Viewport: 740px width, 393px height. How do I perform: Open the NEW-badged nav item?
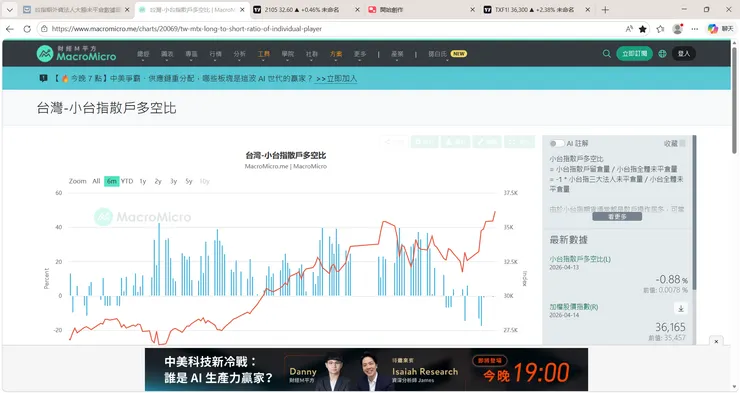pos(447,54)
